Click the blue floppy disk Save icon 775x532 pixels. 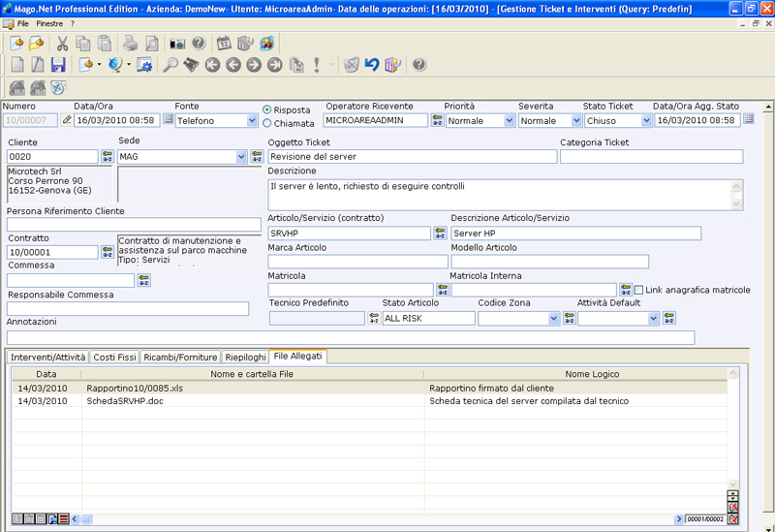pos(58,65)
